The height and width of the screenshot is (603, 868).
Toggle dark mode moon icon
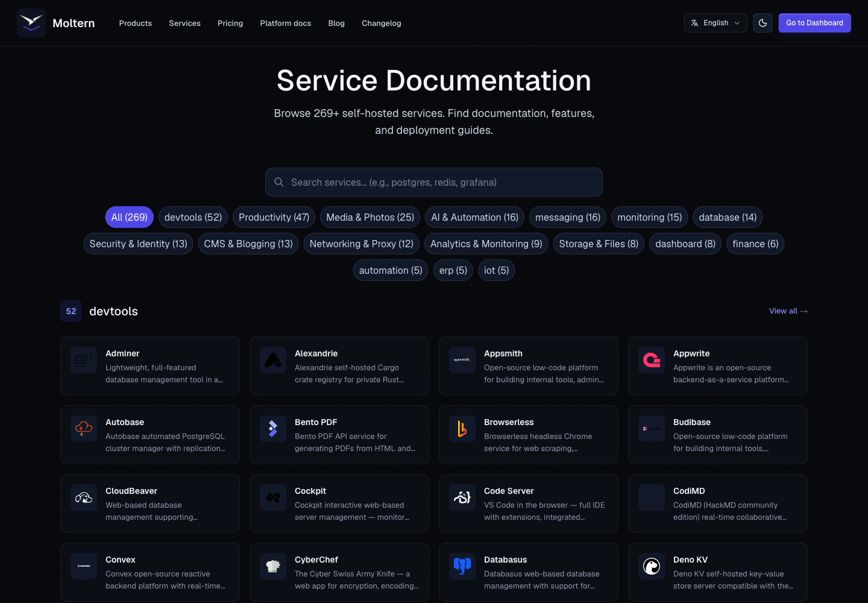763,23
